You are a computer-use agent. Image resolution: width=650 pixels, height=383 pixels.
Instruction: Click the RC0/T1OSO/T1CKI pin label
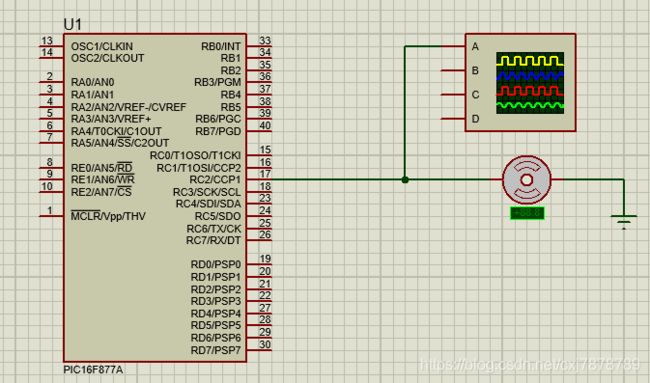point(195,155)
